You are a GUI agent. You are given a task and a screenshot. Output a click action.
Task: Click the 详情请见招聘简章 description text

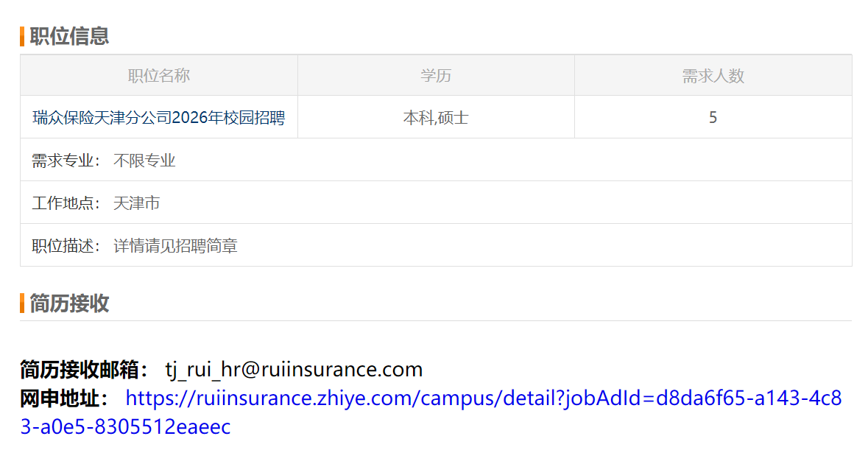[175, 246]
